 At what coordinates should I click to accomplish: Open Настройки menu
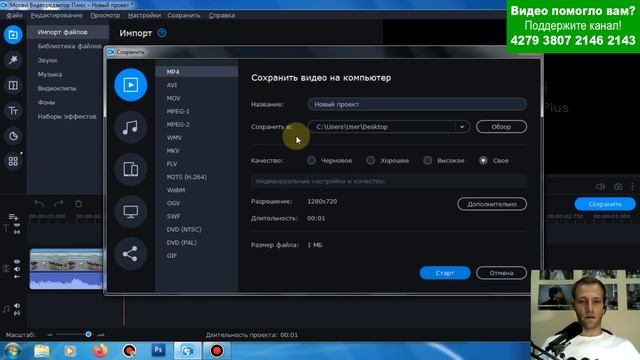point(144,15)
